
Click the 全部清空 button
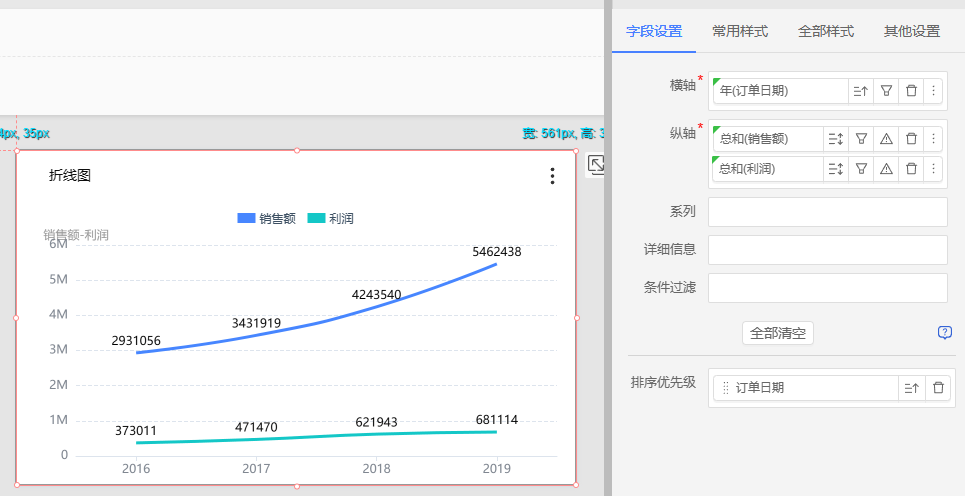778,333
